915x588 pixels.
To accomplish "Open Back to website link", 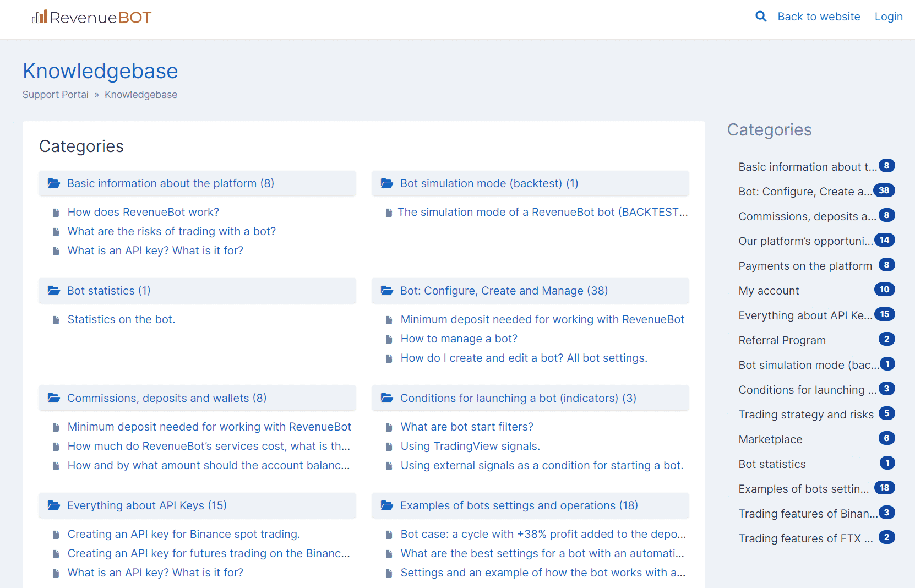I will click(819, 17).
